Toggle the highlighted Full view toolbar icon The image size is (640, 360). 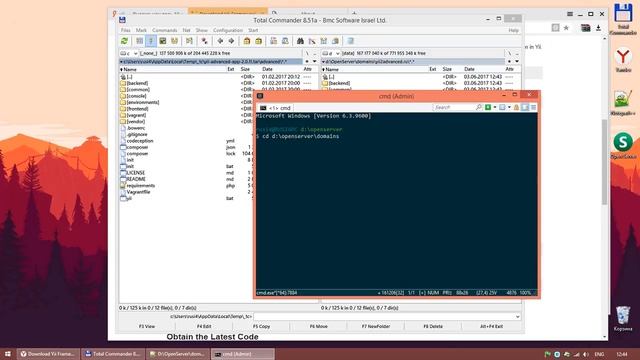(x=151, y=41)
